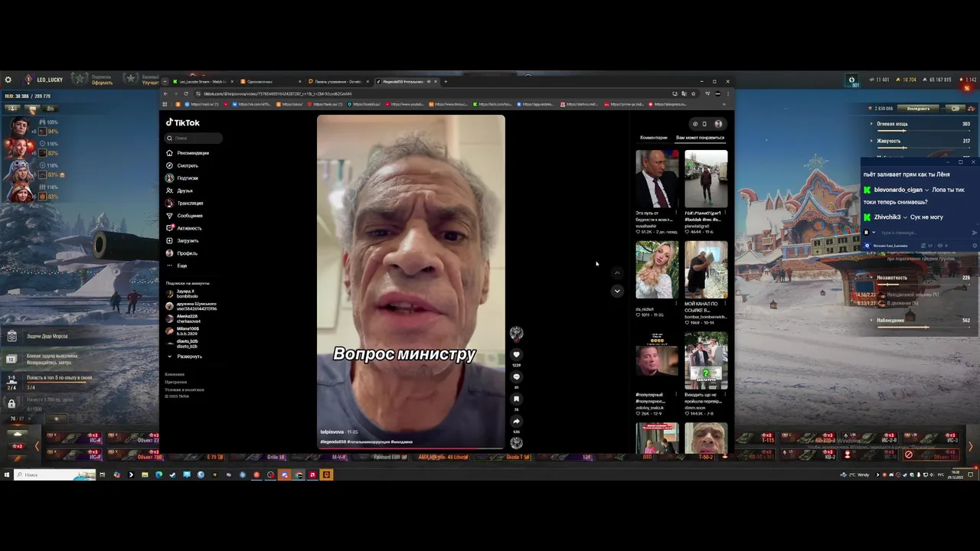
Task: Open suggested video by bombar_bombarovich
Action: (x=706, y=269)
